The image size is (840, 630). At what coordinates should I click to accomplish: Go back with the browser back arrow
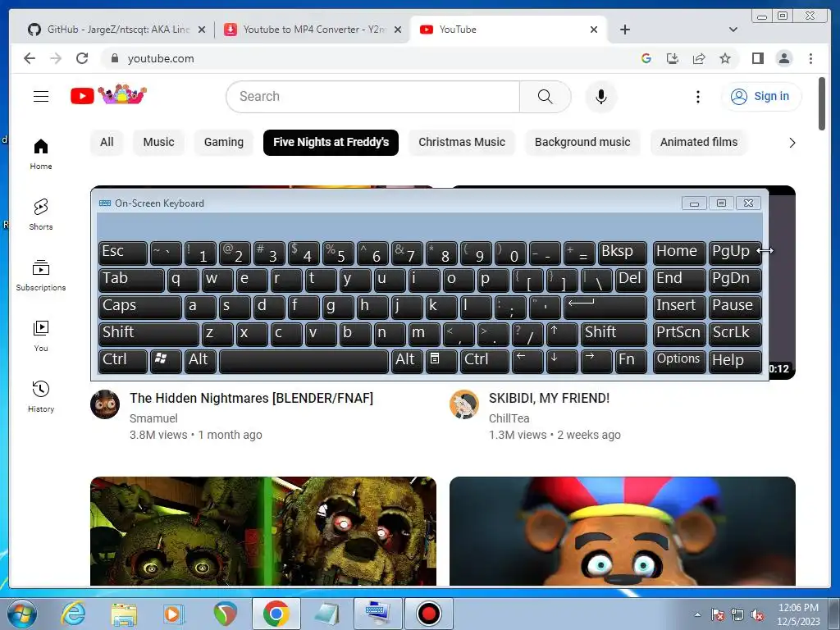pos(30,58)
